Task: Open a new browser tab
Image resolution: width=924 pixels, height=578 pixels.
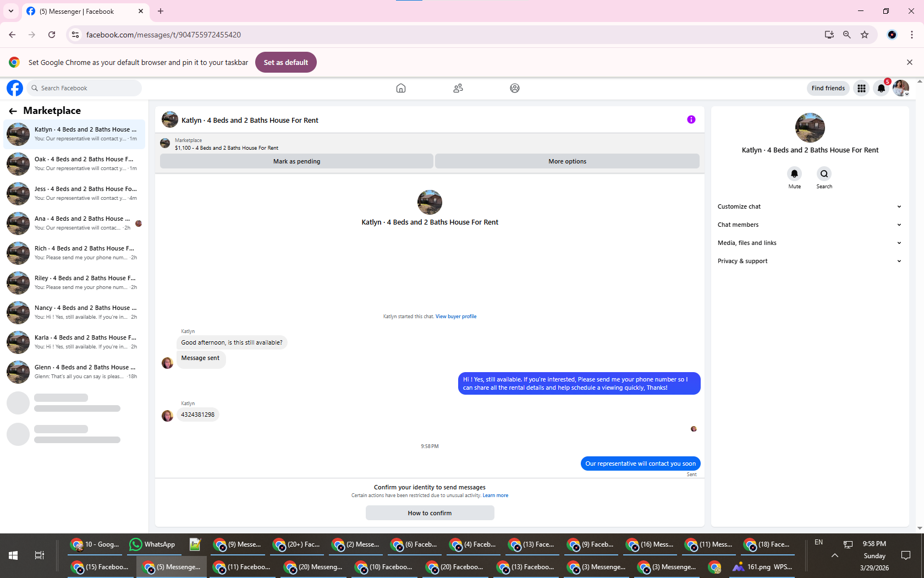Action: 161,11
